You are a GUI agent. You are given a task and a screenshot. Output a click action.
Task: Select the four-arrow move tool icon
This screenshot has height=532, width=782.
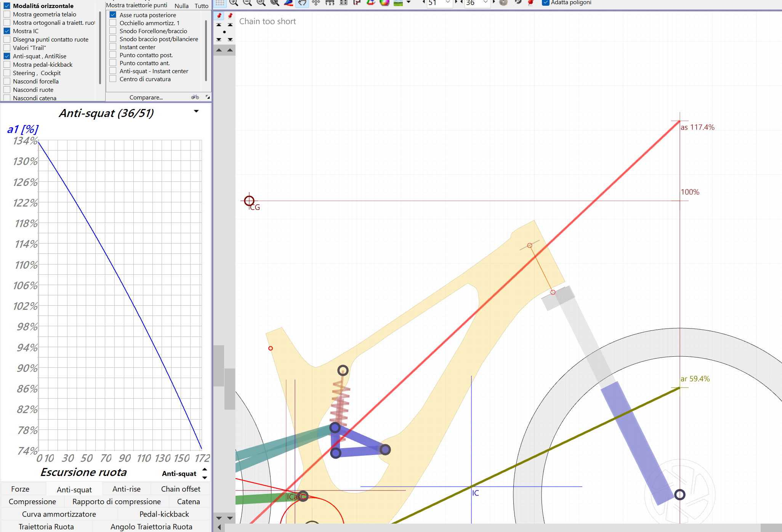click(x=316, y=3)
